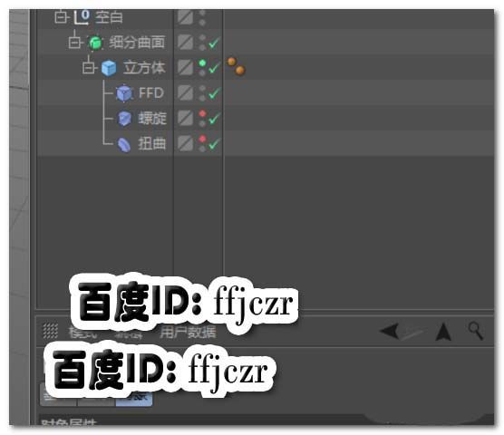
Task: Select the 细分曲面 subdivision surface icon
Action: point(95,43)
